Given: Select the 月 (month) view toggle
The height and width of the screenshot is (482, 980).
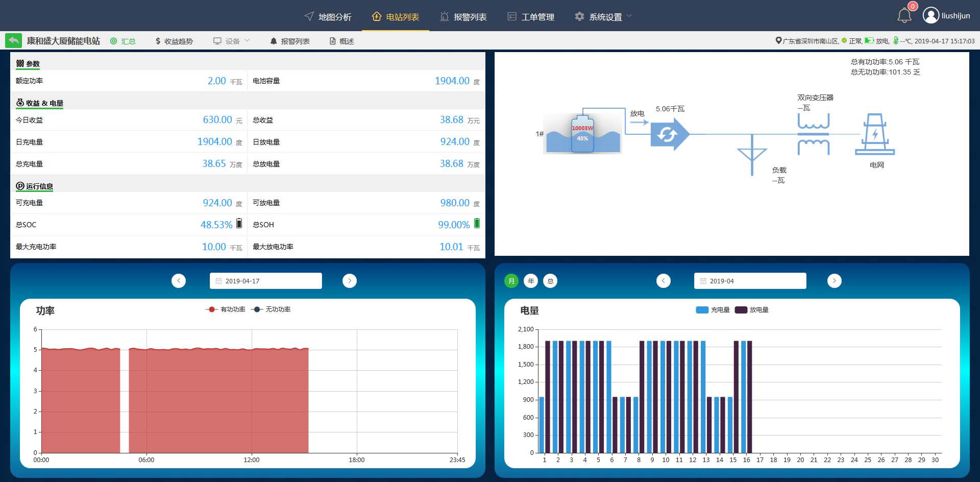Looking at the screenshot, I should [511, 281].
